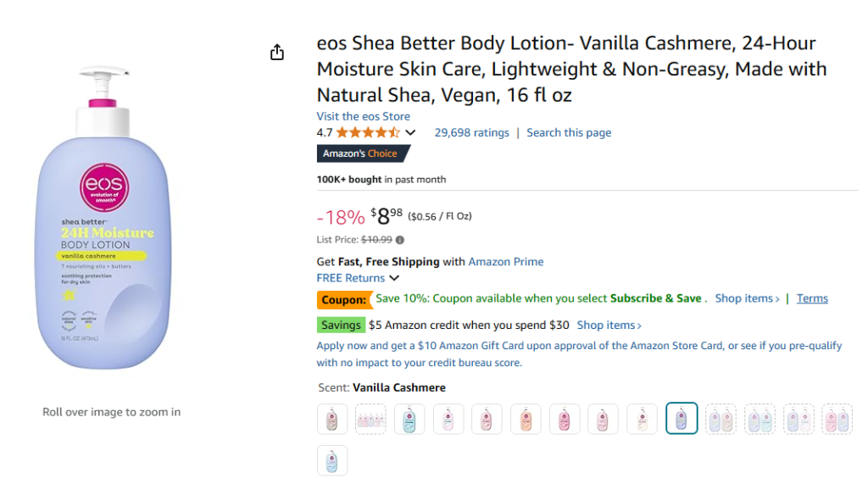Open Shop items next to the Subscribe & Save coupon
This screenshot has height=484, width=868.
pos(747,298)
